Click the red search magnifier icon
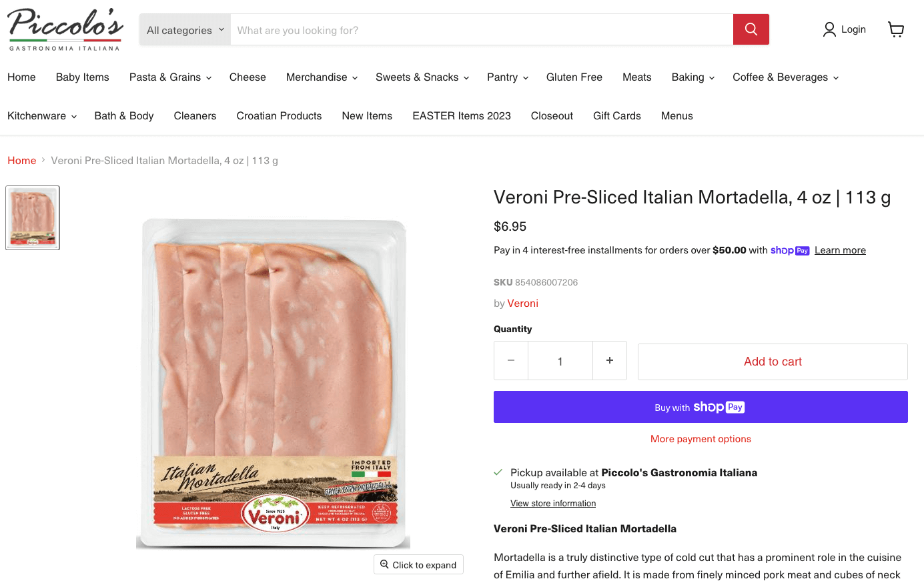Viewport: 924px width, 581px height. 751,29
